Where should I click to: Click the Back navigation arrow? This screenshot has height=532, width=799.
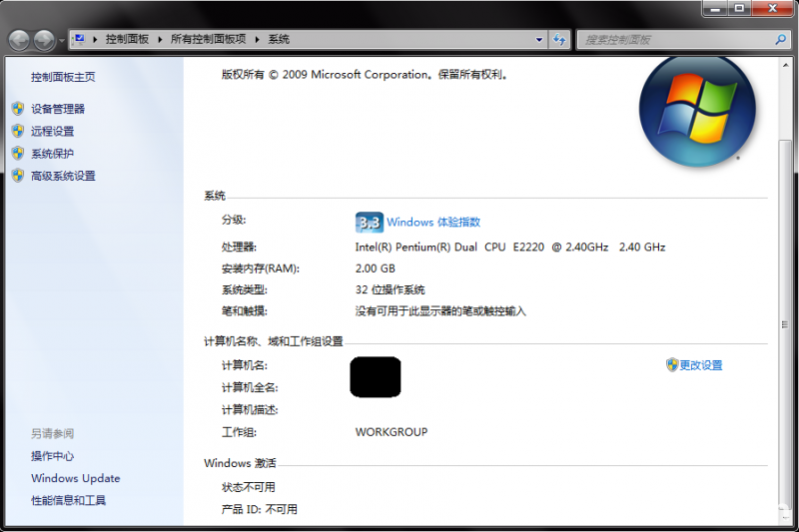tap(19, 40)
